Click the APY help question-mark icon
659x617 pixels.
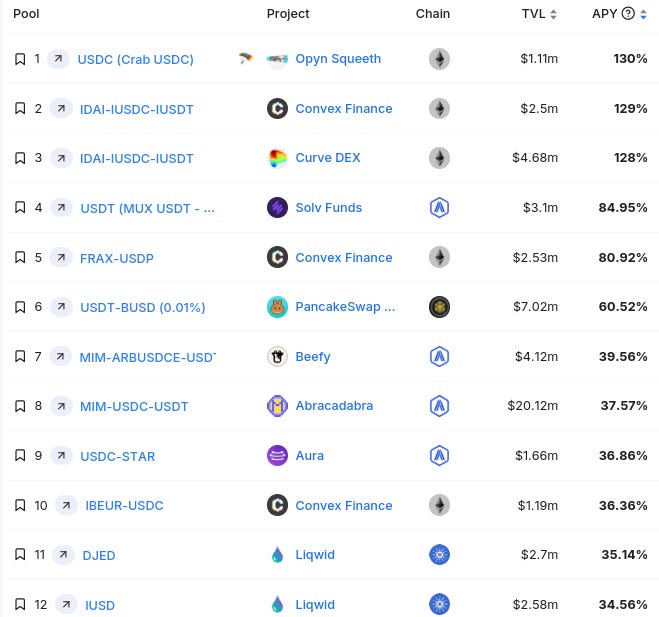pos(628,13)
